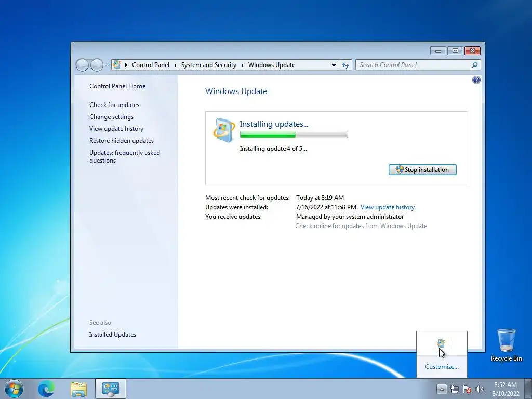
Task: Click the Windows Update tray icon in overflow popup
Action: pyautogui.click(x=441, y=343)
